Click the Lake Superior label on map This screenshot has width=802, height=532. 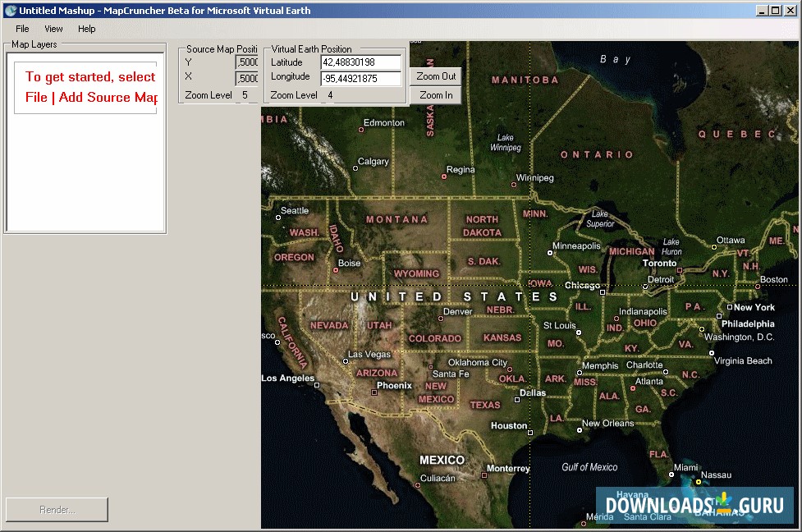(600, 218)
